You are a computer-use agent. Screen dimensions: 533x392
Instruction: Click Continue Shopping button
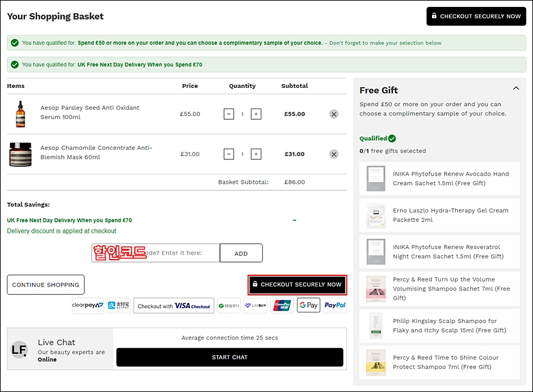[x=46, y=285]
